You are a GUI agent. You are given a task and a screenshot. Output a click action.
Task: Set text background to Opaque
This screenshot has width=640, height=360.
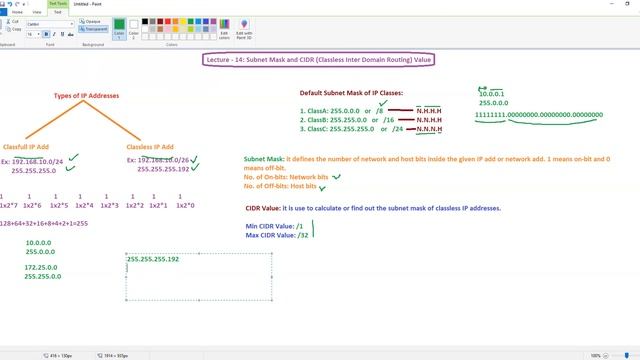tap(90, 21)
